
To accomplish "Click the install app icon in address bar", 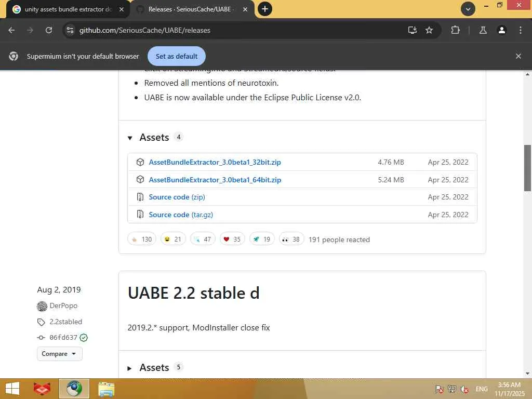I will [x=412, y=30].
